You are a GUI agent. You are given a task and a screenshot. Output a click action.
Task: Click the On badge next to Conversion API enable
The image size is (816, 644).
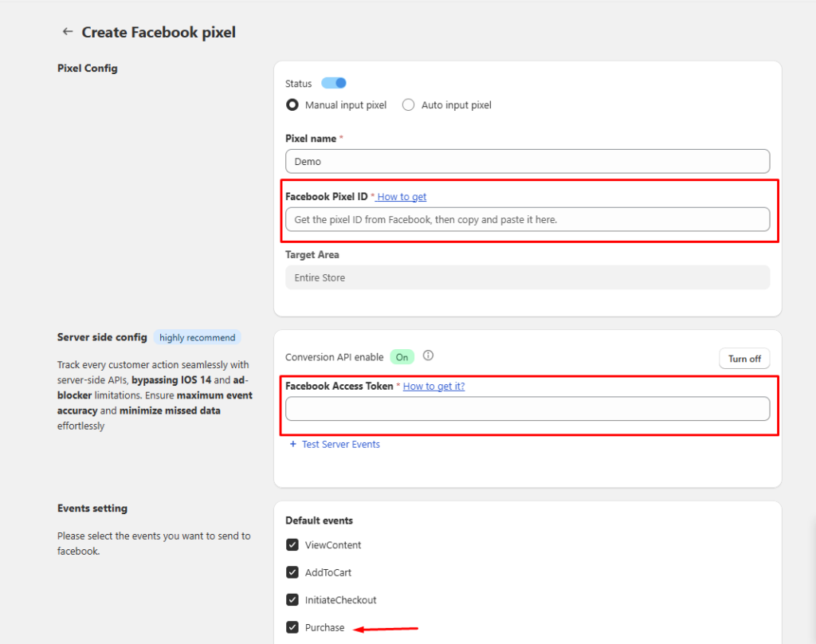click(402, 355)
